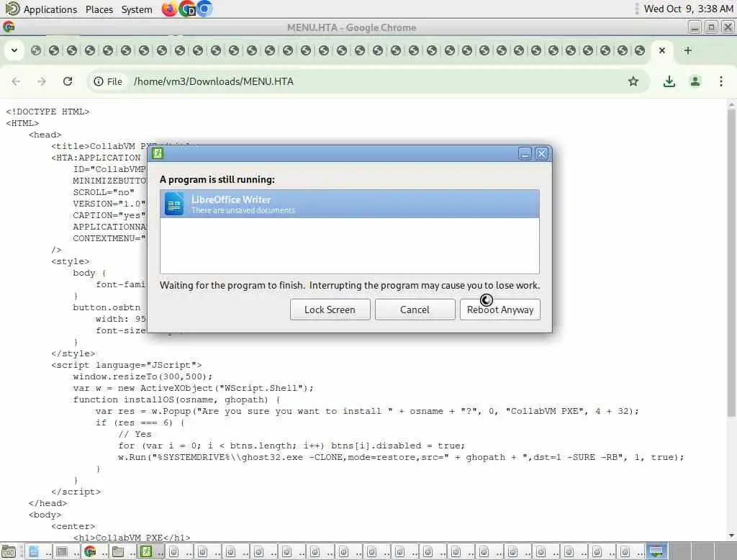Click the Lock Screen button
The image size is (737, 560).
click(x=330, y=310)
